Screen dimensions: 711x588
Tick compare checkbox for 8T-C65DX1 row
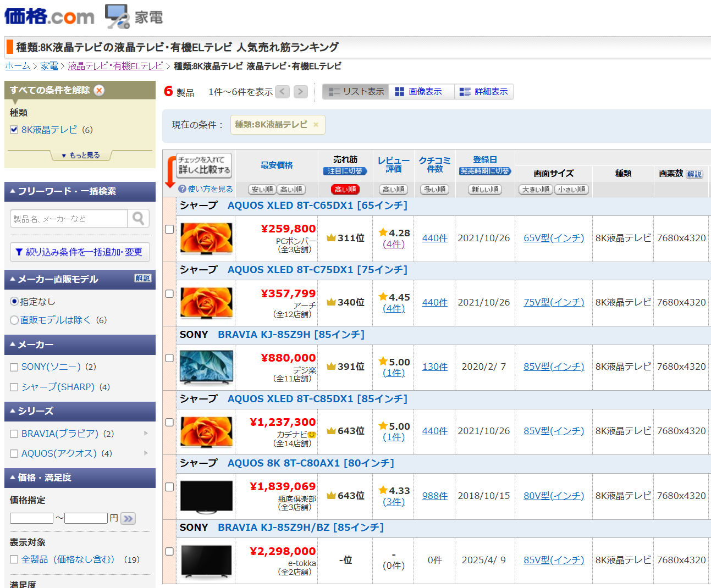point(169,229)
